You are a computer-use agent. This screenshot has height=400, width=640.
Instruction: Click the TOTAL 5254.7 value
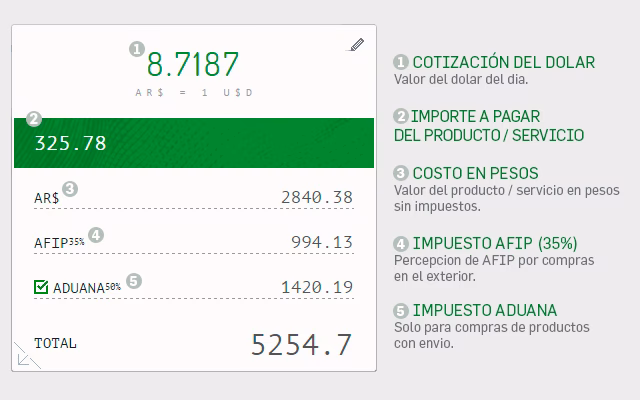click(x=301, y=345)
